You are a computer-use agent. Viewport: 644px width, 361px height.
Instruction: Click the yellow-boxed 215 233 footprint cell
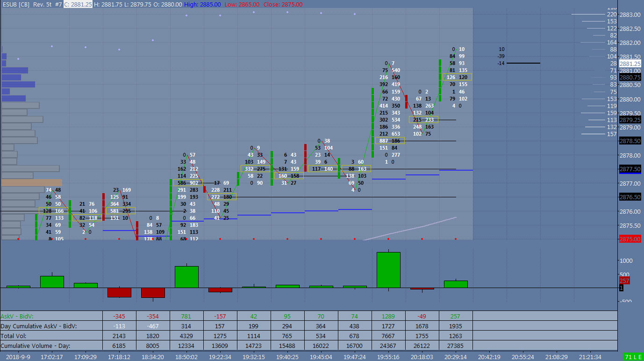pyautogui.click(x=423, y=120)
